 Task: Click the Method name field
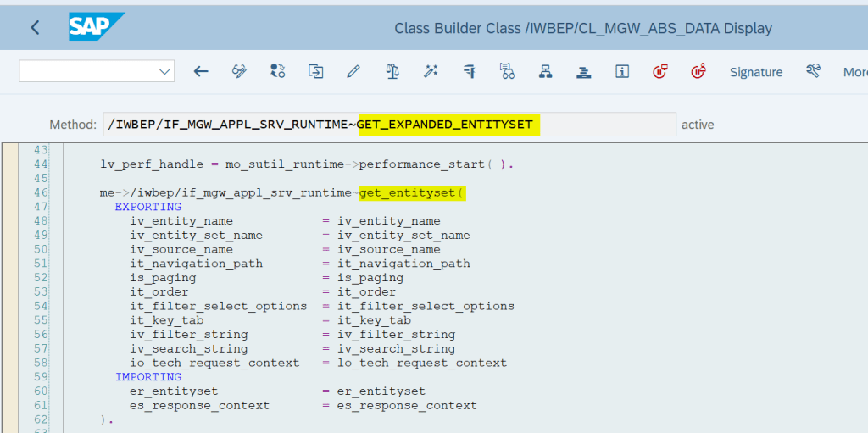[389, 124]
